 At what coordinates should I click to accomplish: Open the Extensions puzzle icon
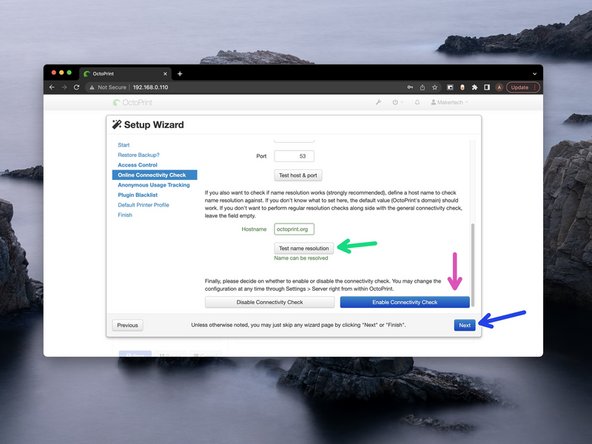(475, 87)
